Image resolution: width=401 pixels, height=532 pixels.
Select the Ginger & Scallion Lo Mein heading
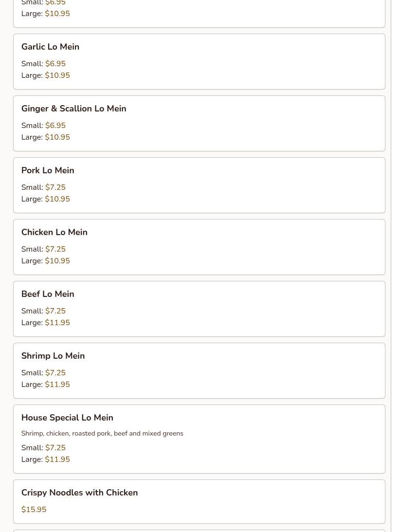tap(73, 109)
